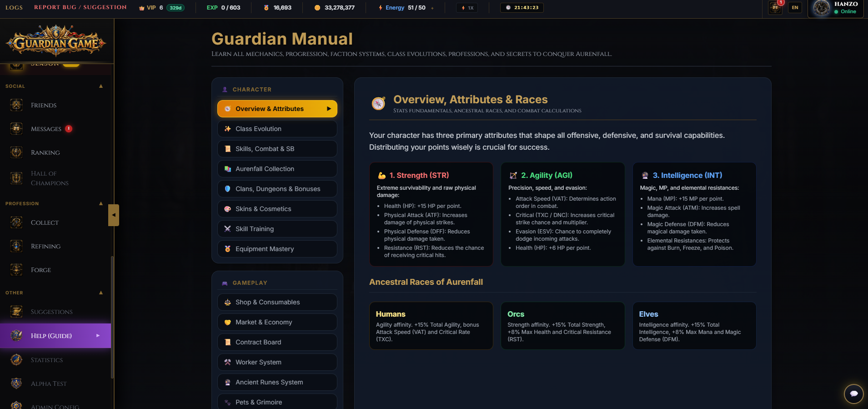Open Class Evolution manual section
Screen dimensions: 868x409
(277, 129)
